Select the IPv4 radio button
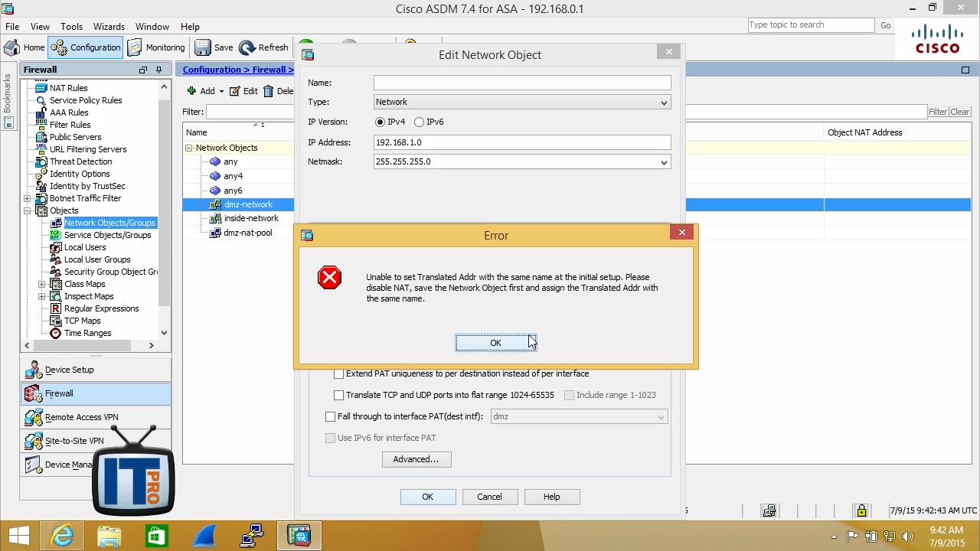 pyautogui.click(x=380, y=122)
